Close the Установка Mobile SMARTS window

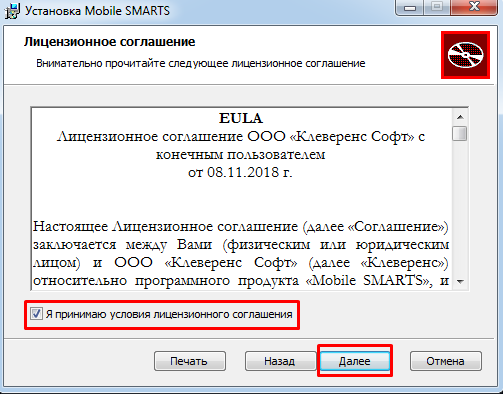(474, 7)
